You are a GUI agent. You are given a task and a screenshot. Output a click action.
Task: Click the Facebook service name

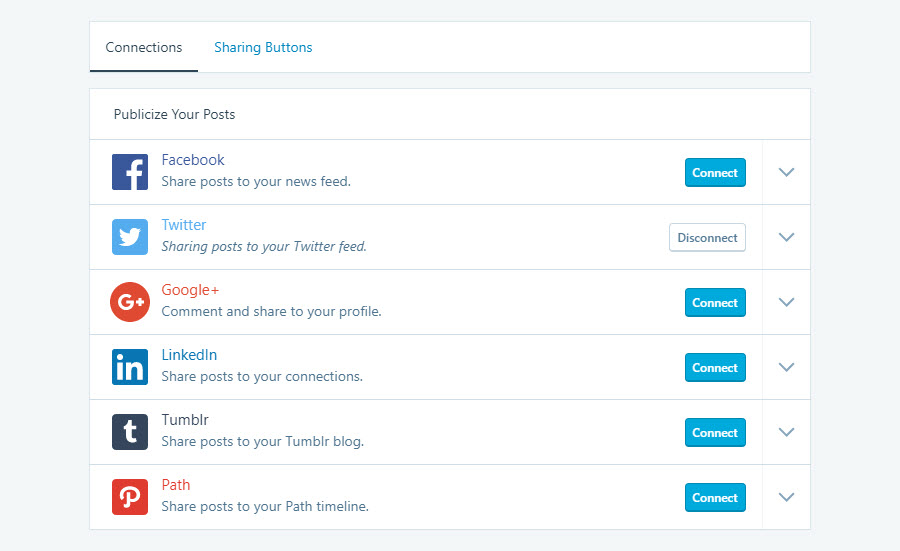[193, 160]
